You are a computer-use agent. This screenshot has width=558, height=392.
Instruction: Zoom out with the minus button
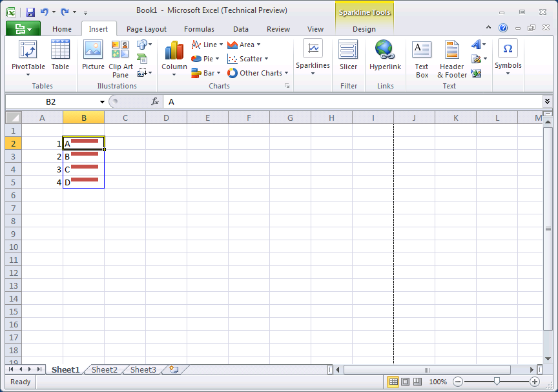(x=458, y=382)
